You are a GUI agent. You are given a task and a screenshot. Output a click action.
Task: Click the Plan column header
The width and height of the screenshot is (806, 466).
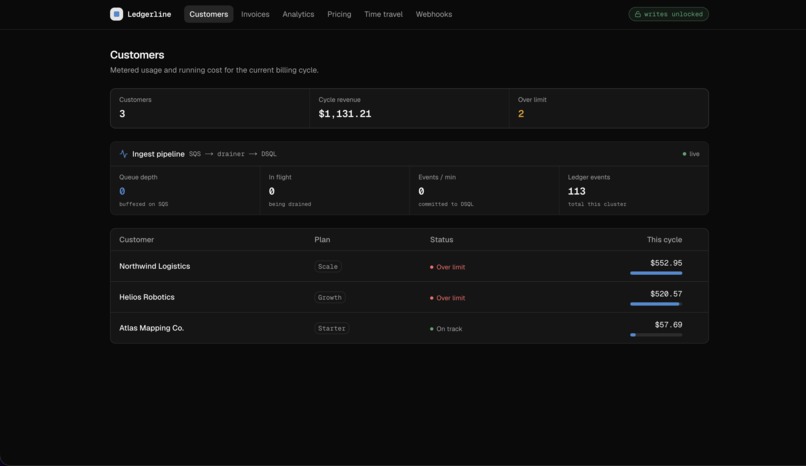(322, 239)
